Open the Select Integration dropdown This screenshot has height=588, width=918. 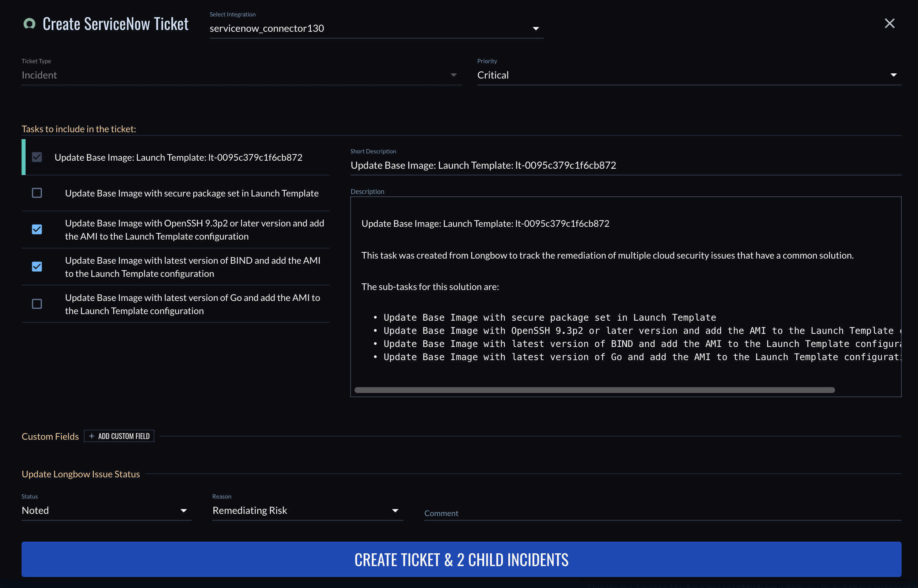pos(376,28)
